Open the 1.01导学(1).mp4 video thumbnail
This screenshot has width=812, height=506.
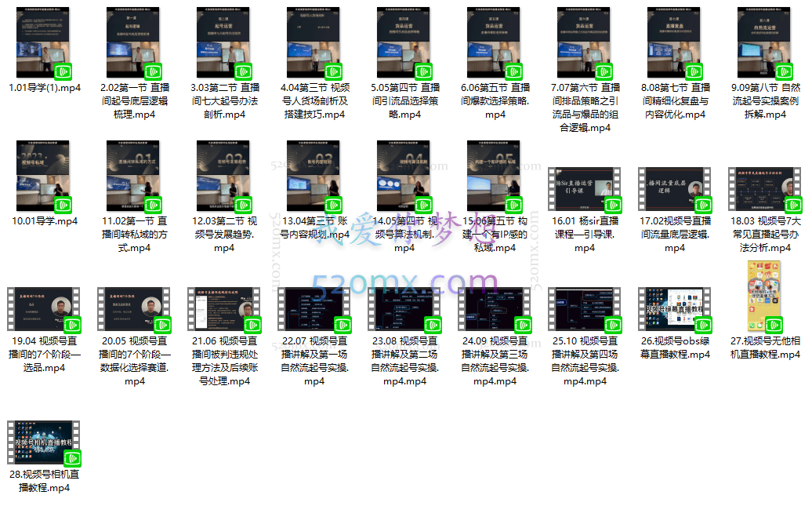44,43
